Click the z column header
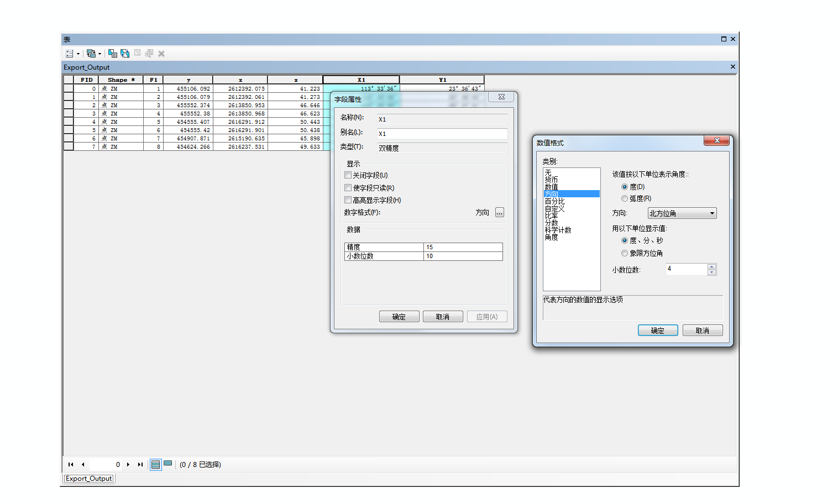The height and width of the screenshot is (504, 838). point(295,80)
